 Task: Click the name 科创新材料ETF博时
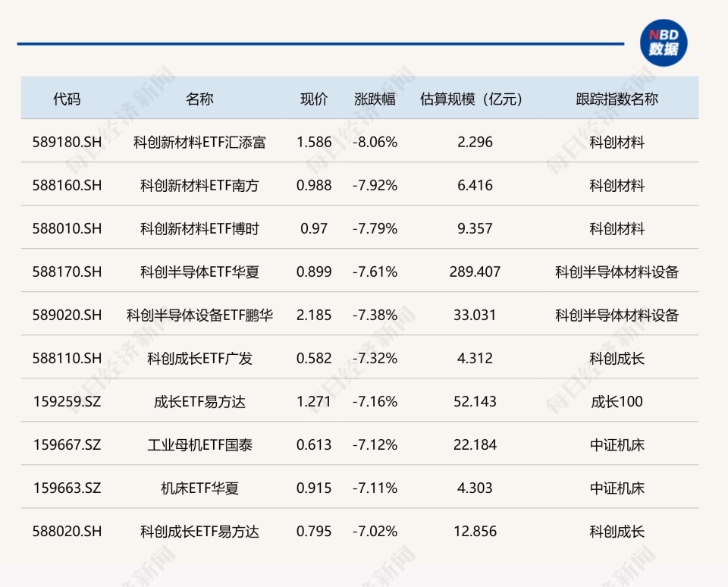199,228
